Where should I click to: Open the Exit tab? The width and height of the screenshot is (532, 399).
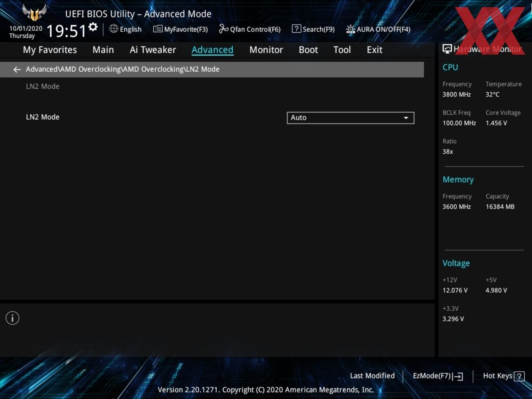click(374, 50)
